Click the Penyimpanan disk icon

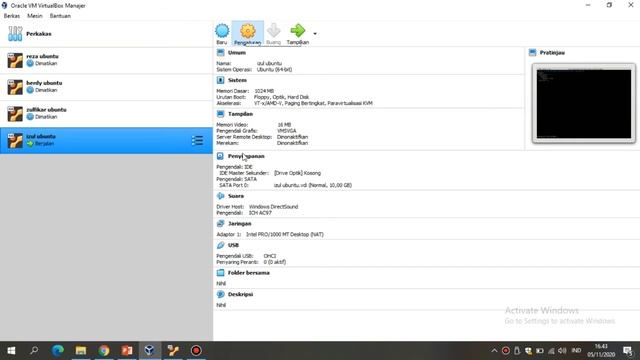pyautogui.click(x=220, y=156)
